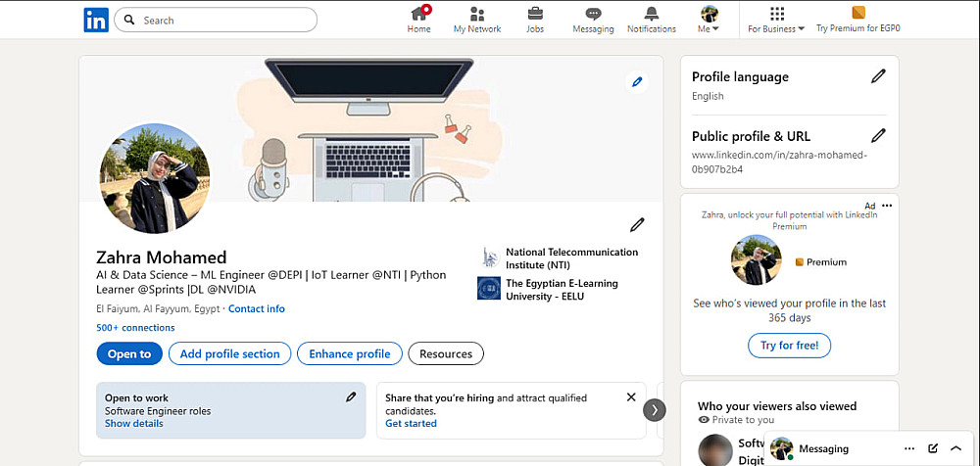Click the Premium gold badge icon in ad
Viewport: 980px width, 466px height.
pos(799,262)
